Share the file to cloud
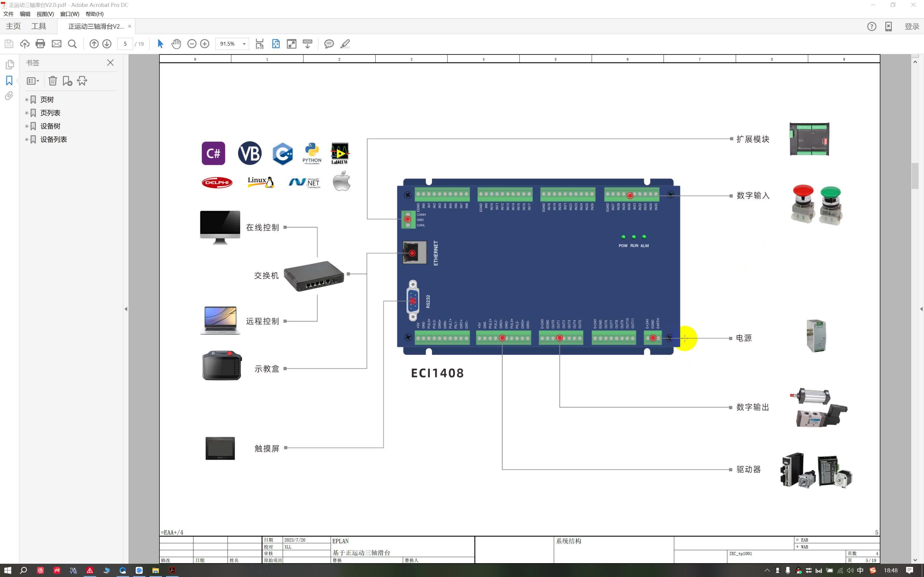 pos(25,44)
